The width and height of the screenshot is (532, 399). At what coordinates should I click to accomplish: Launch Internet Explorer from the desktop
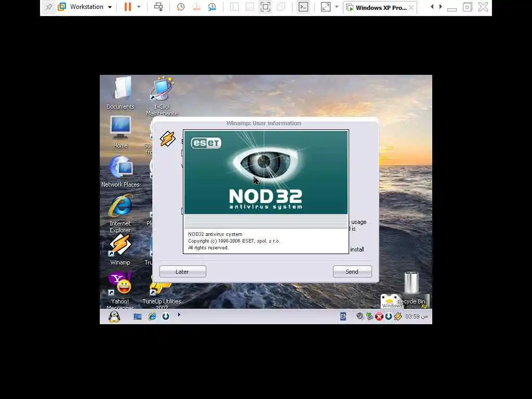[121, 214]
